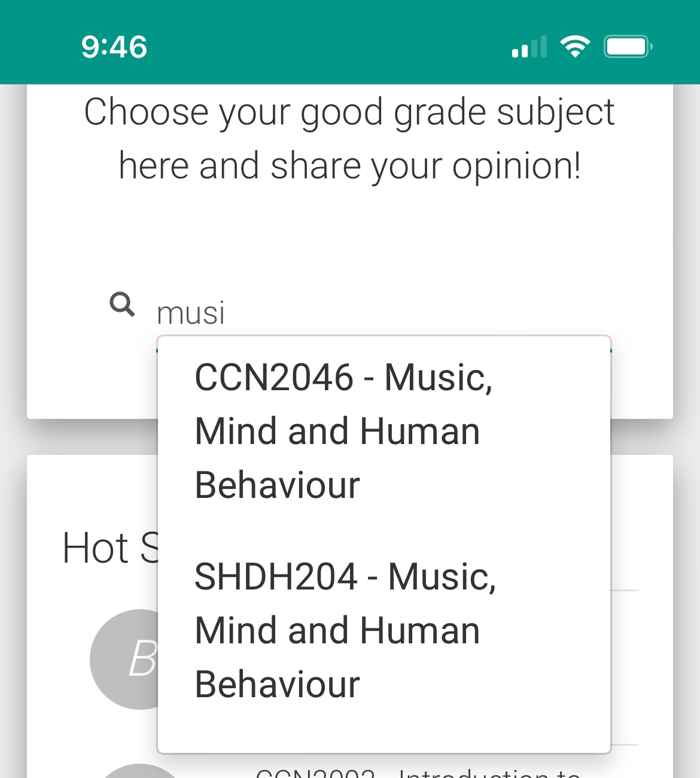Tap the Wi-Fi status icon
The image size is (700, 778).
coord(575,46)
